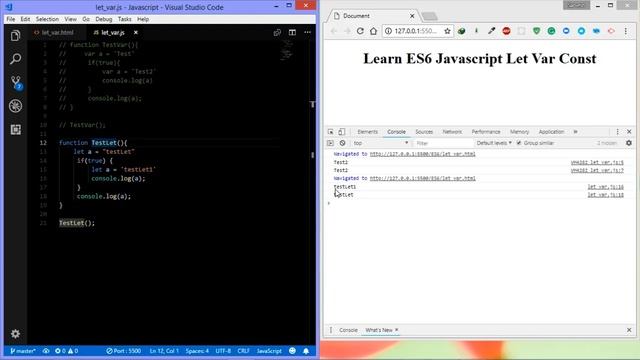Image resolution: width=640 pixels, height=360 pixels.
Task: Open the Default levels dropdown
Action: click(494, 143)
